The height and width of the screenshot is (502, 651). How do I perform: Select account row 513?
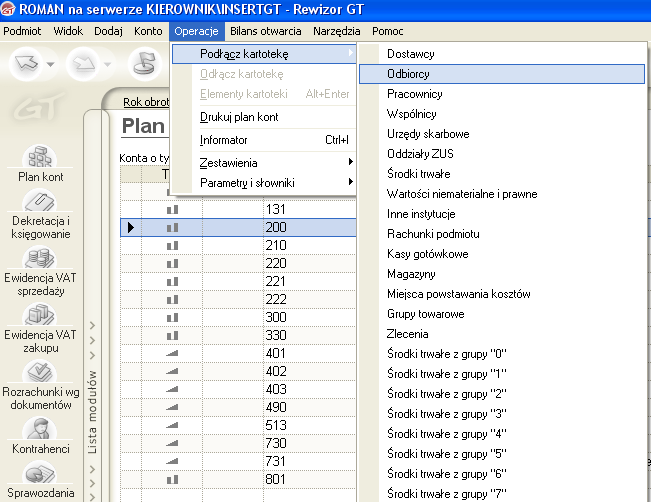pos(238,425)
